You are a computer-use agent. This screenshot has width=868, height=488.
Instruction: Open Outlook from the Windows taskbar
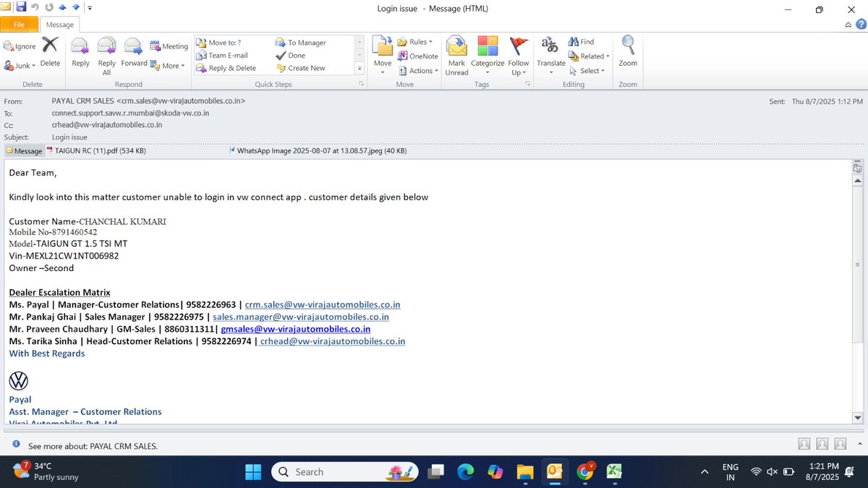(x=556, y=471)
